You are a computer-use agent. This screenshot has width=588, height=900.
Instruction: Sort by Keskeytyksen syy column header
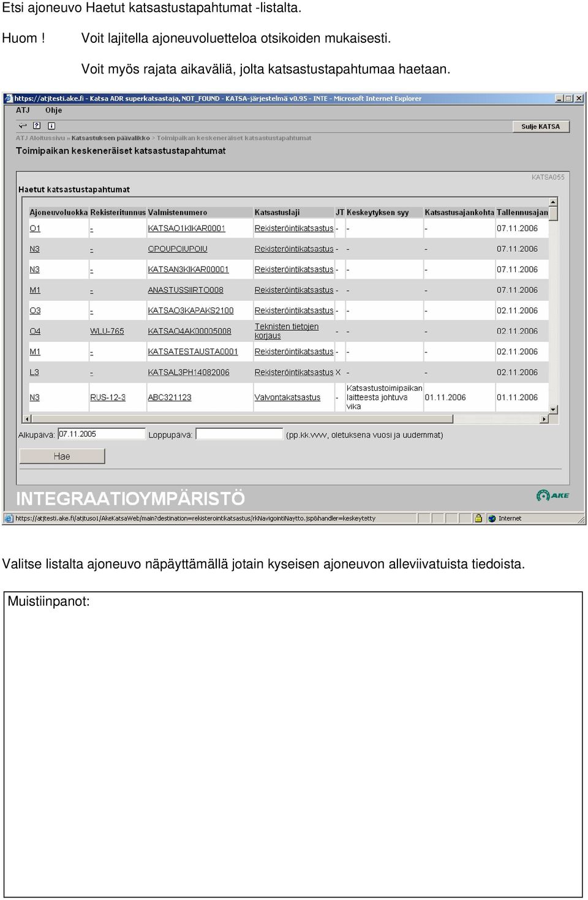[x=377, y=213]
